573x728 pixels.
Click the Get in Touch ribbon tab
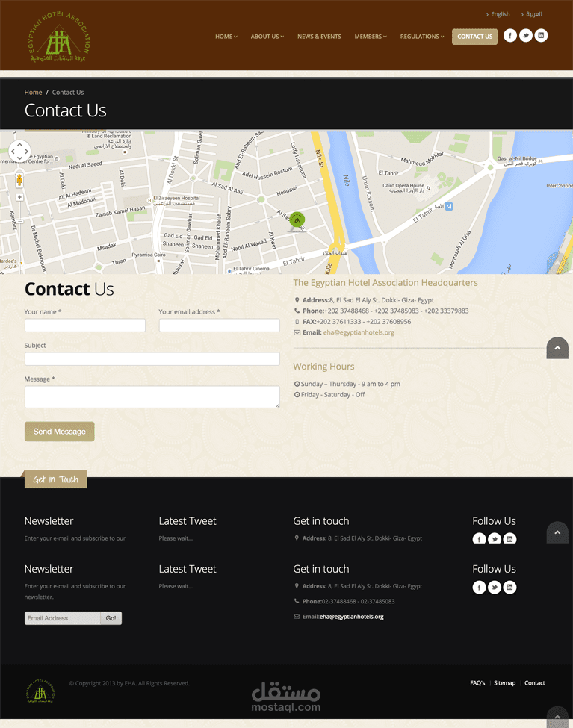[55, 479]
